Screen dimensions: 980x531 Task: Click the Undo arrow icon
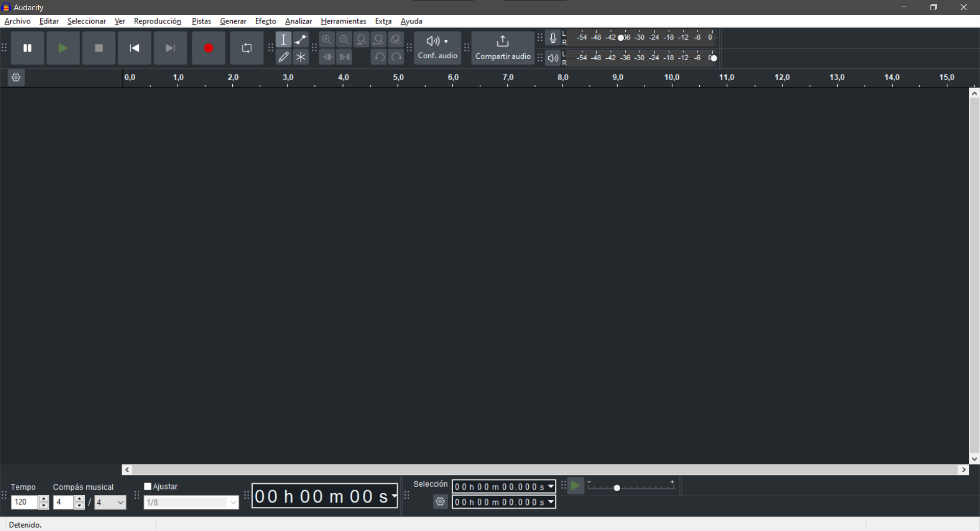379,57
